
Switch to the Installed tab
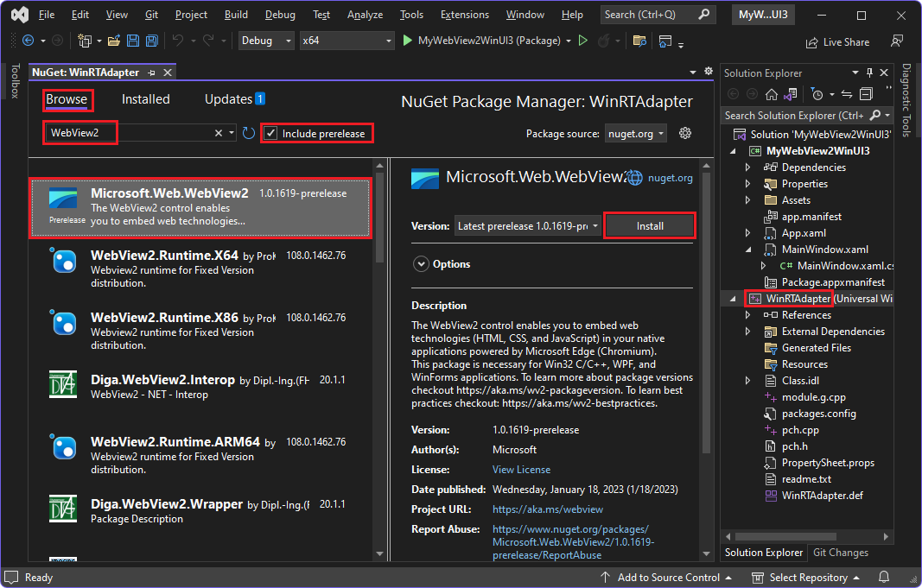point(145,99)
